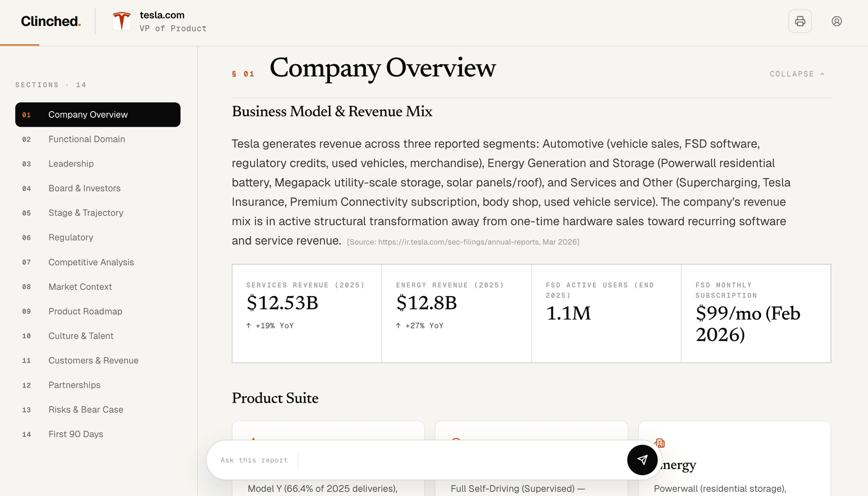
Task: Click the Energy product card title
Action: pyautogui.click(x=677, y=465)
